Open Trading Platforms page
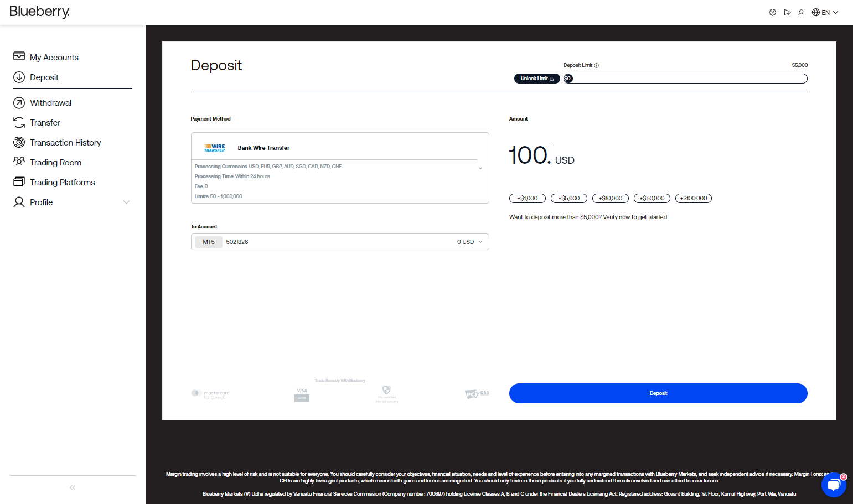 (x=63, y=183)
